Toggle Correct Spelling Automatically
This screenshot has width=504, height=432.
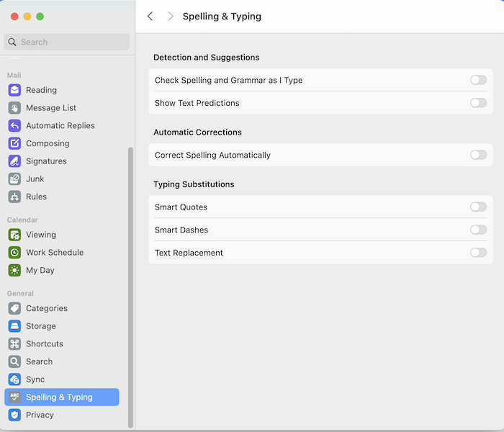coord(478,155)
